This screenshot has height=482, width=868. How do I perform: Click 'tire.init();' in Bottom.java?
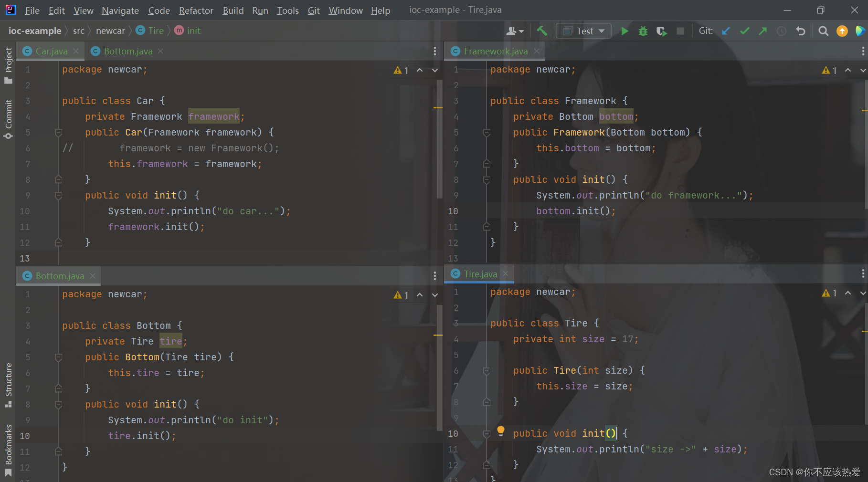point(142,436)
